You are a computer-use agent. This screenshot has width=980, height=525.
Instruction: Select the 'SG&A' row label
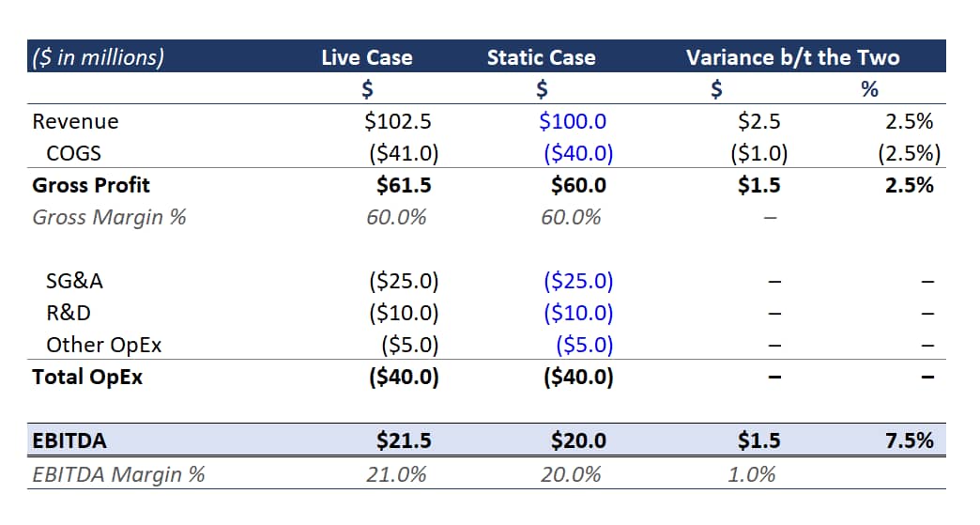click(74, 281)
